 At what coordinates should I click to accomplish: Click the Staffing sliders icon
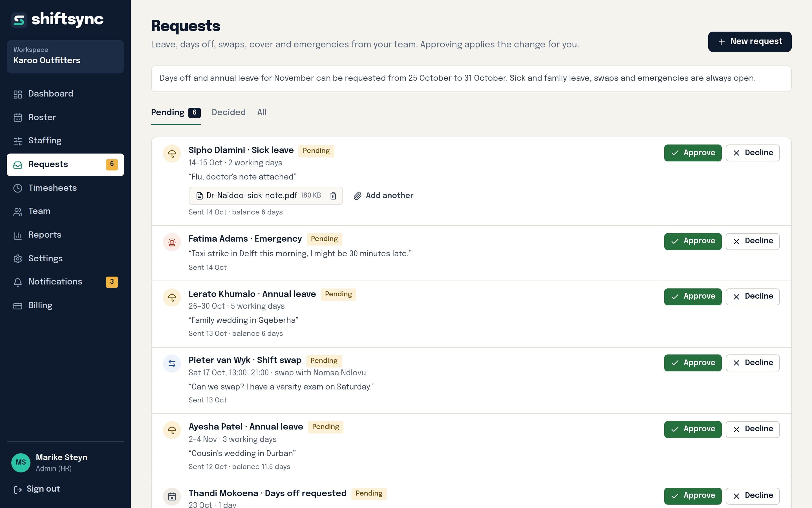point(18,141)
